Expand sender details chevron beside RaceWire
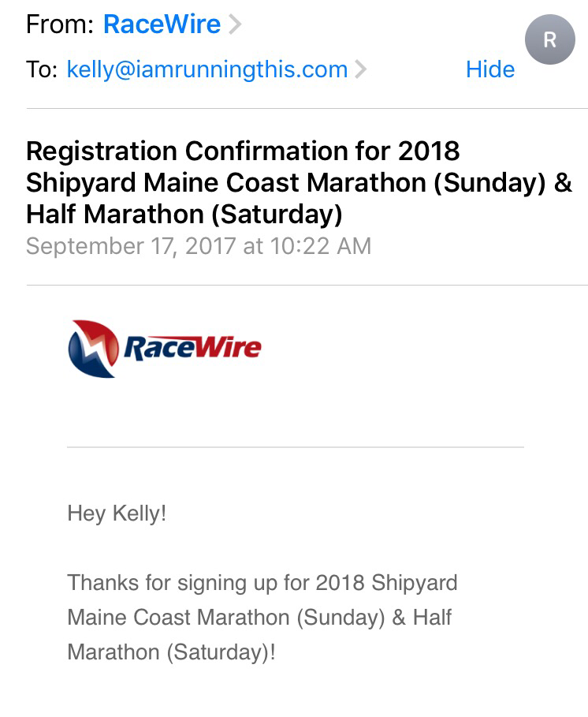Viewport: 588px width, 717px height. (234, 25)
